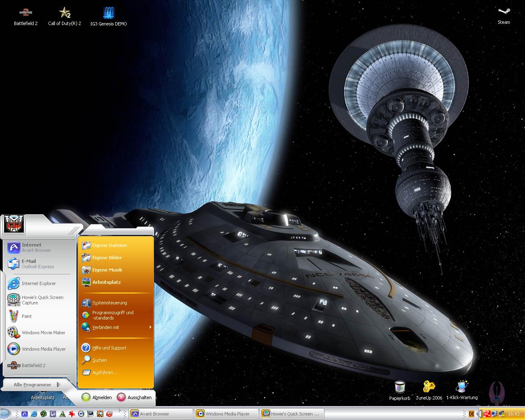Click the Abmelden button
Viewport: 525px width, 420px height.
pyautogui.click(x=97, y=397)
